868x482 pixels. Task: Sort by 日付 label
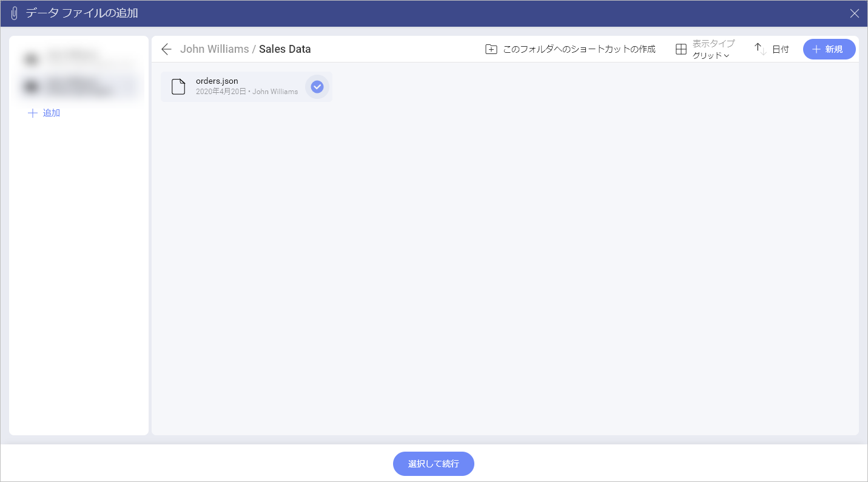pyautogui.click(x=780, y=49)
